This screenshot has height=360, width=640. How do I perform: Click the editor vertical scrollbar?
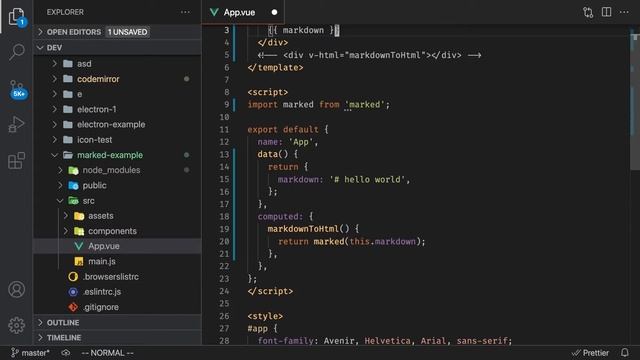coord(635,102)
